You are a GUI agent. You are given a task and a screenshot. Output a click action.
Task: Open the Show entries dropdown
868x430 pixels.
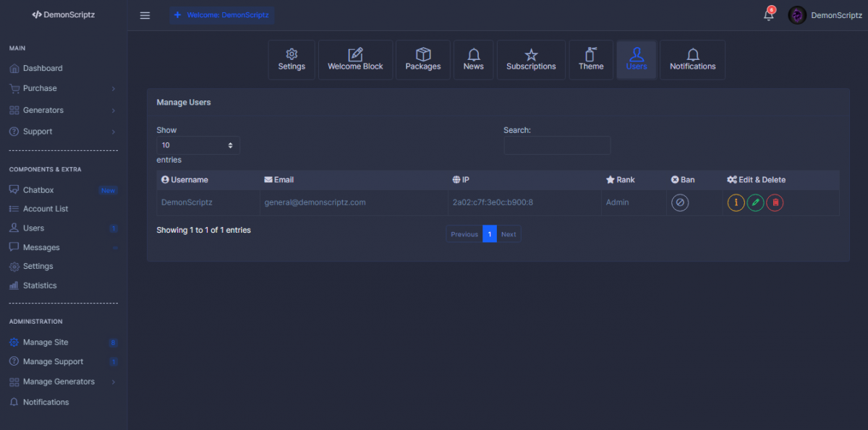pos(198,145)
